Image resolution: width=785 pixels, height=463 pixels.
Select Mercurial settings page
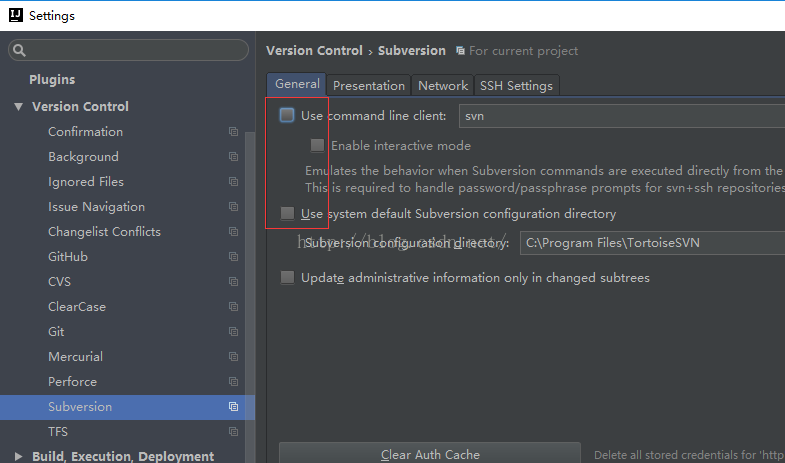tap(75, 357)
